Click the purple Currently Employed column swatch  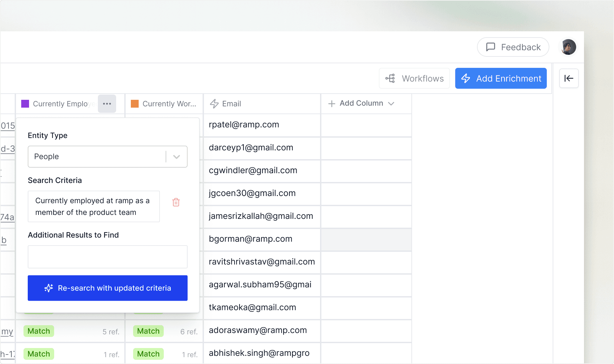tap(25, 104)
